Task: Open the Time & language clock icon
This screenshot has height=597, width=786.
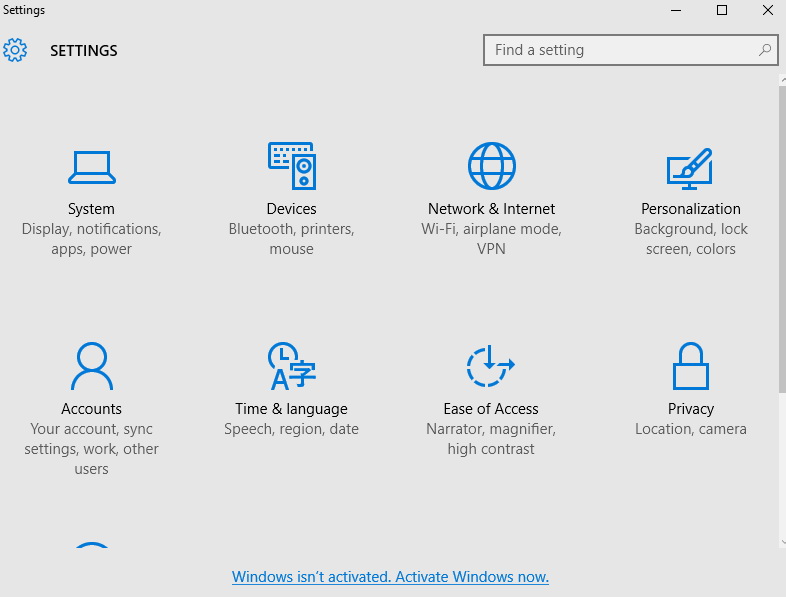Action: point(292,366)
